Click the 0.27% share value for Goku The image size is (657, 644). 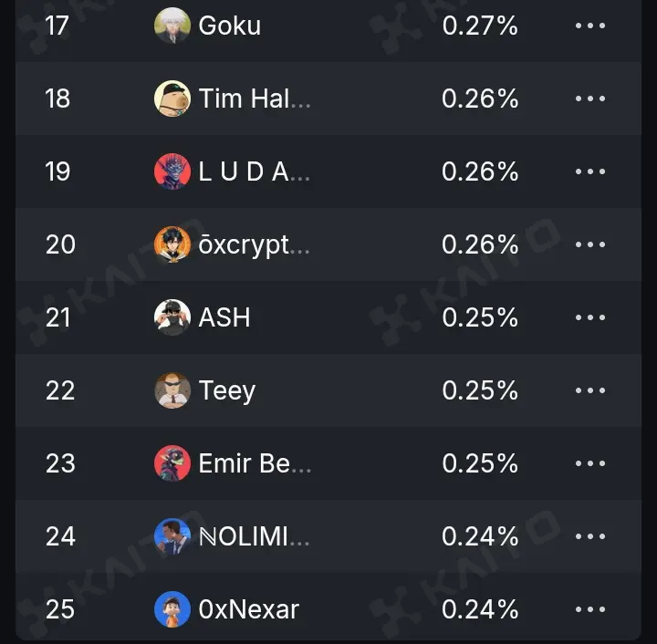click(x=480, y=26)
